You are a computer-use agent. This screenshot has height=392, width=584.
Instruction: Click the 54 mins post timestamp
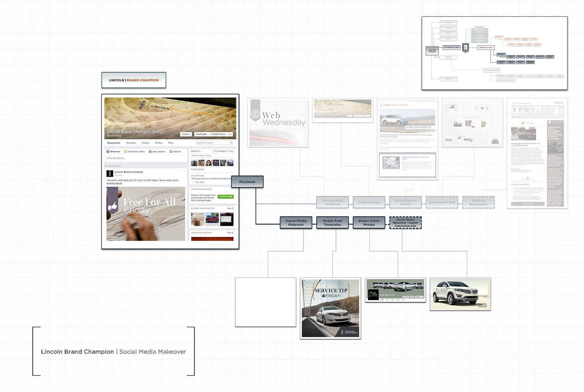[x=118, y=175]
